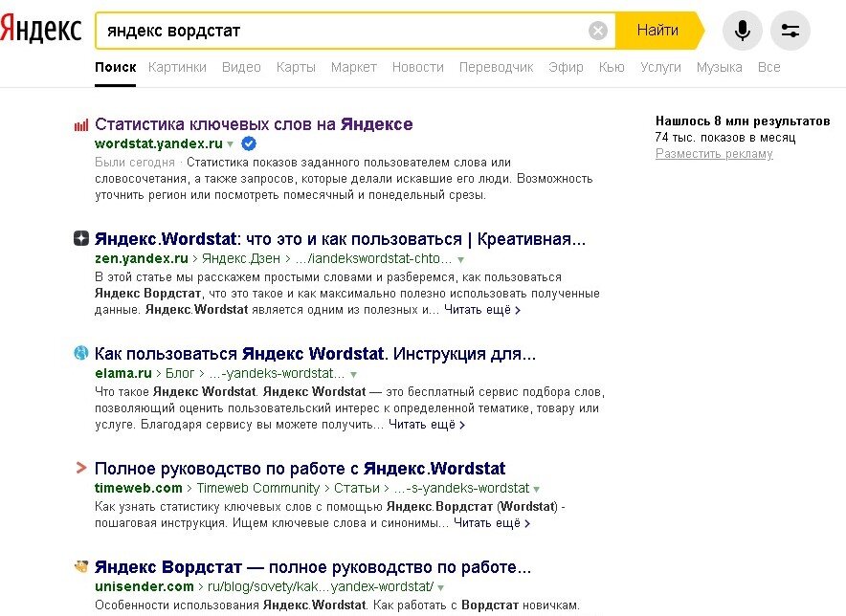Screen dimensions: 846x616
Task: Click the Были сегодня label
Action: click(135, 163)
